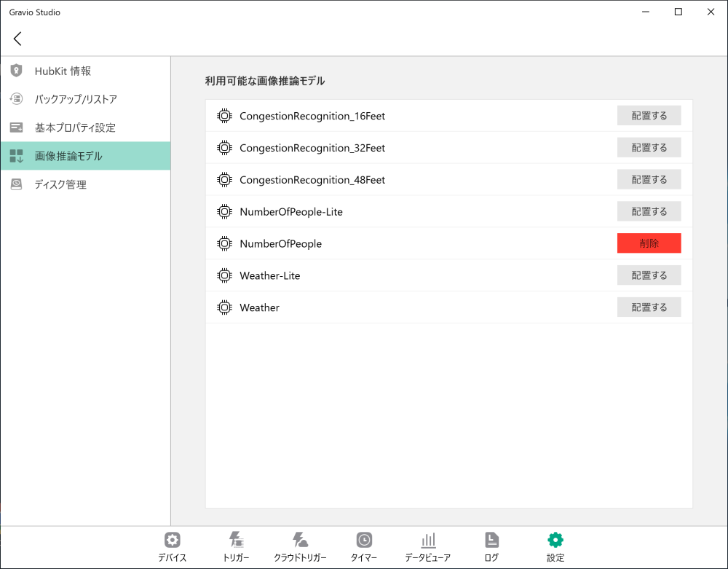
Task: Maximize the Gravio Studio window
Action: 678,12
